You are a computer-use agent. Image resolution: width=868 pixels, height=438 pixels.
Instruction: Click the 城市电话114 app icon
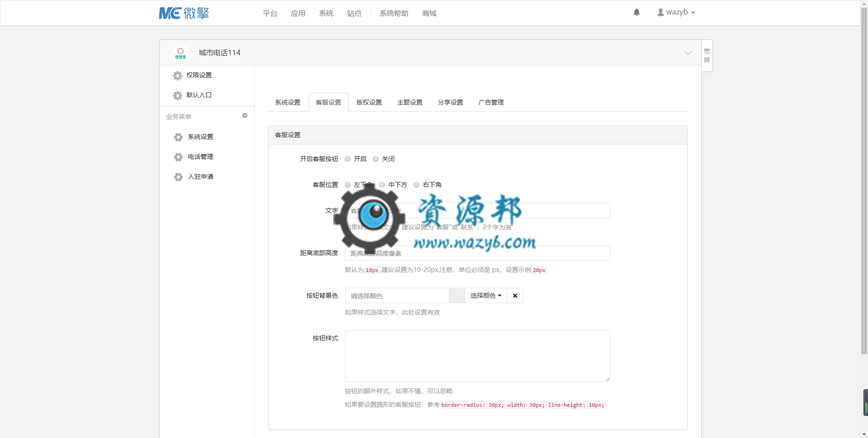coord(180,53)
